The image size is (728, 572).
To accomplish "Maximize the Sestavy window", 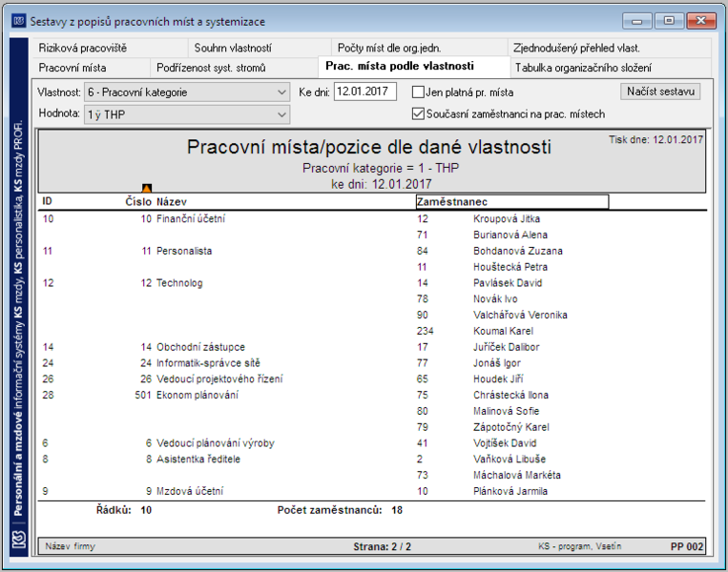I will 669,21.
